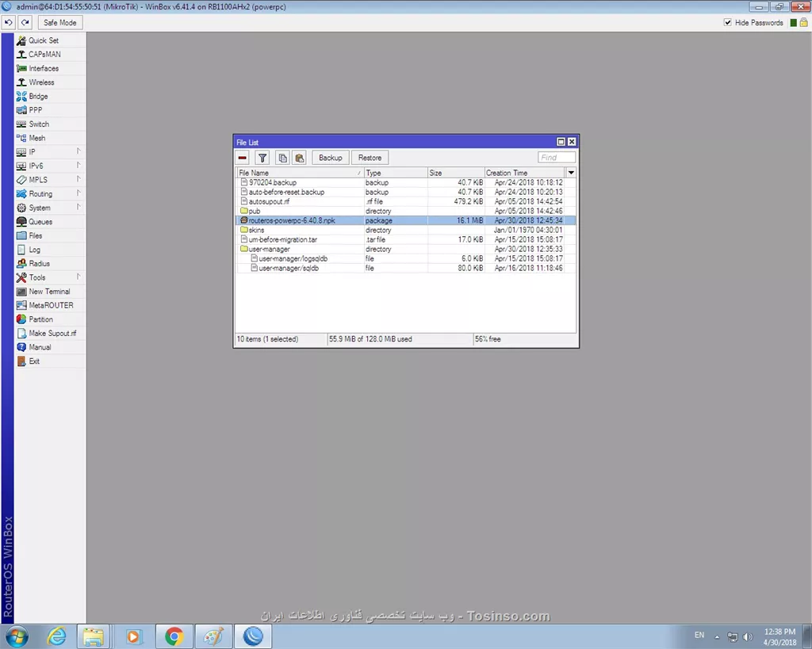Open the Queues section
This screenshot has height=649, width=812.
(50, 222)
